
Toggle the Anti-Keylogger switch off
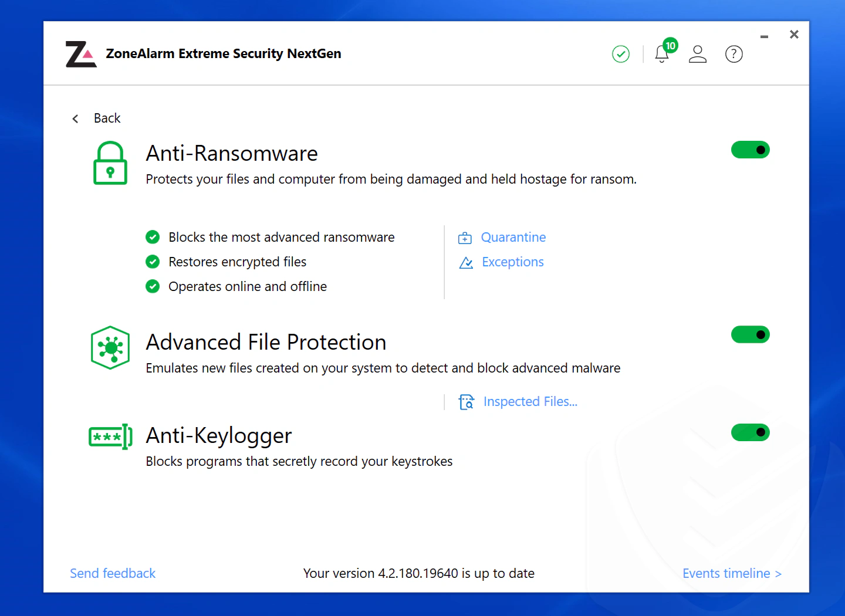[x=751, y=432]
